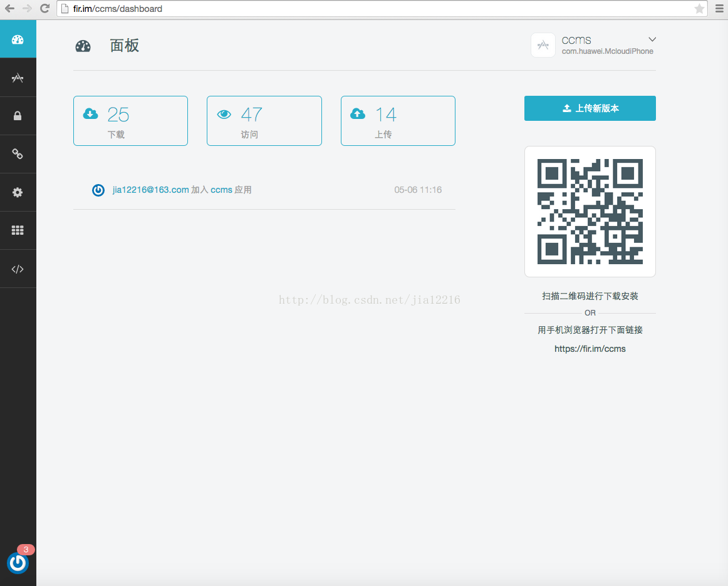
Task: Click the 25 下载 downloads stat card
Action: 130,121
